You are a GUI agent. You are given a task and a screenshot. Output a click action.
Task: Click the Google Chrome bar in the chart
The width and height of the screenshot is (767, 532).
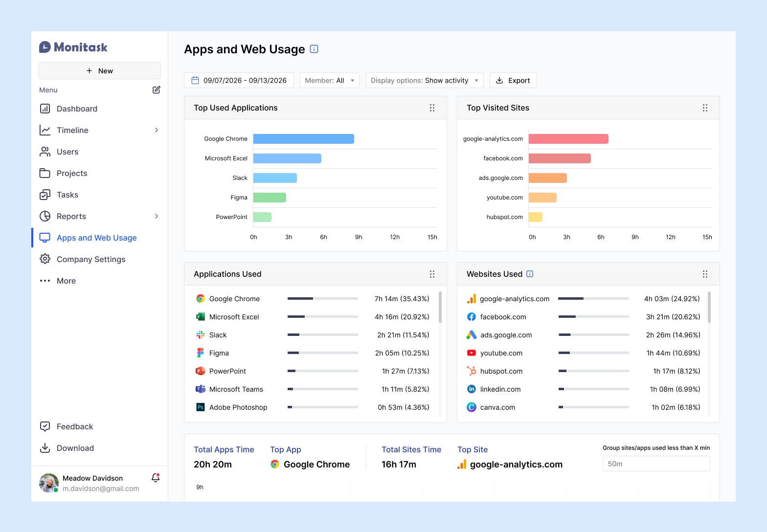click(304, 139)
